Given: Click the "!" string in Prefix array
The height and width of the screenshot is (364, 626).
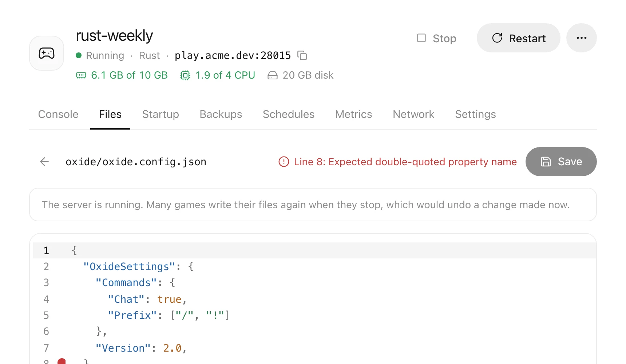Looking at the screenshot, I should click(215, 315).
